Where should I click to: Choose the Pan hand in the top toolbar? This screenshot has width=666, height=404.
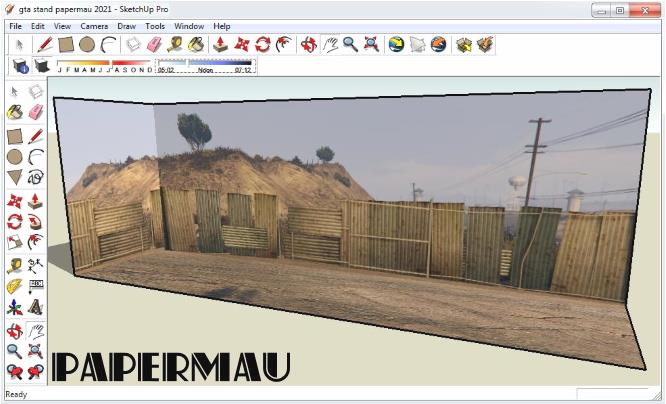tap(330, 44)
